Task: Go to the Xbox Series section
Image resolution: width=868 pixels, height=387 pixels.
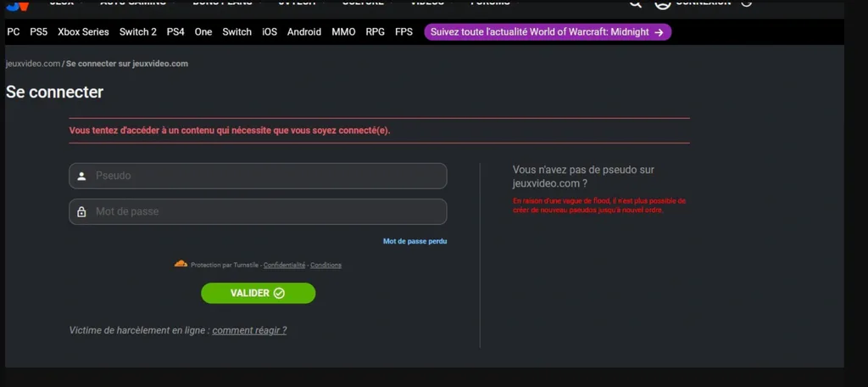Action: pos(84,32)
